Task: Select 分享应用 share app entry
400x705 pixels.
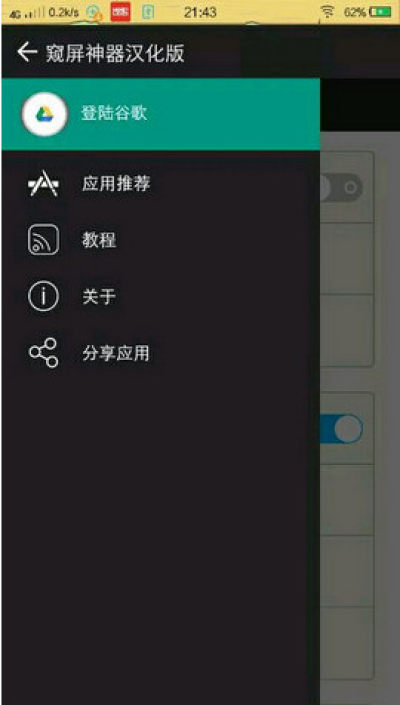Action: pos(161,353)
